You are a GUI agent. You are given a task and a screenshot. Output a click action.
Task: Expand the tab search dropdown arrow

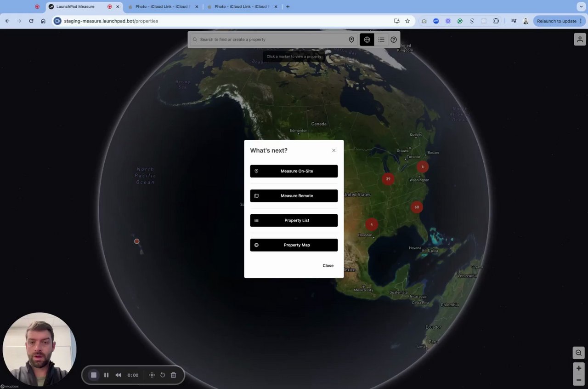pos(581,7)
